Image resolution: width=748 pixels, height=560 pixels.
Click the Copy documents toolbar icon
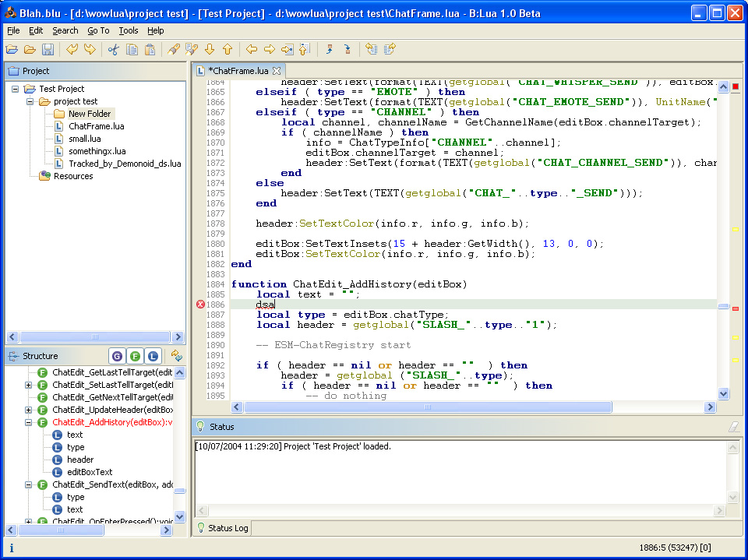(x=132, y=50)
